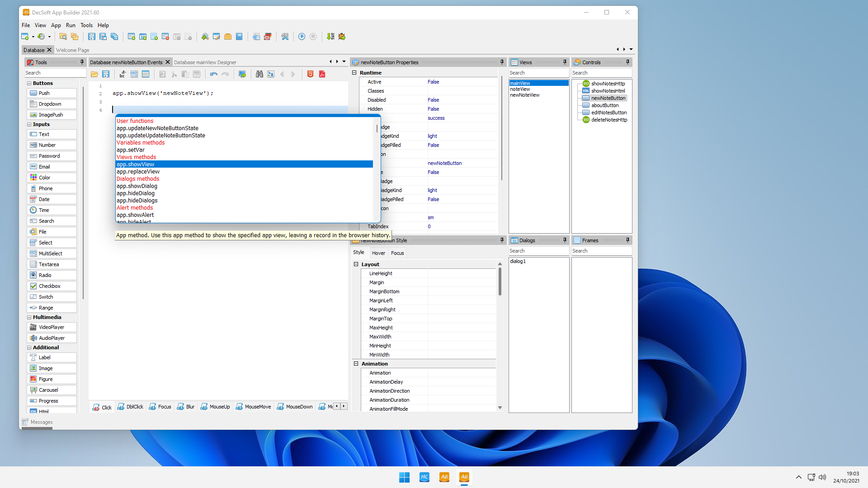Click the Redo icon in toolbar

coord(225,74)
